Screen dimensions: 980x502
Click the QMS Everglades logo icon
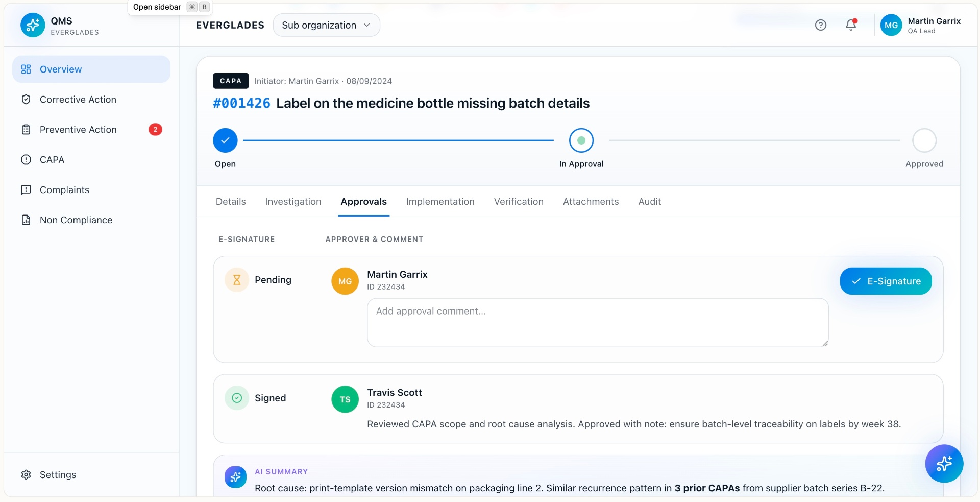pos(33,25)
